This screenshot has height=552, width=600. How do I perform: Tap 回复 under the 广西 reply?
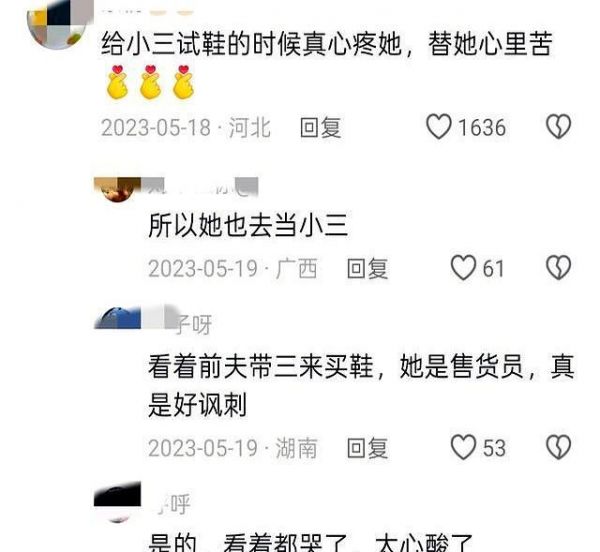click(367, 269)
